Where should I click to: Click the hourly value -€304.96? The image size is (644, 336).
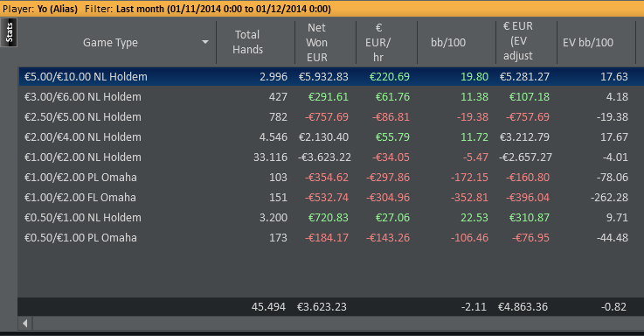[388, 198]
